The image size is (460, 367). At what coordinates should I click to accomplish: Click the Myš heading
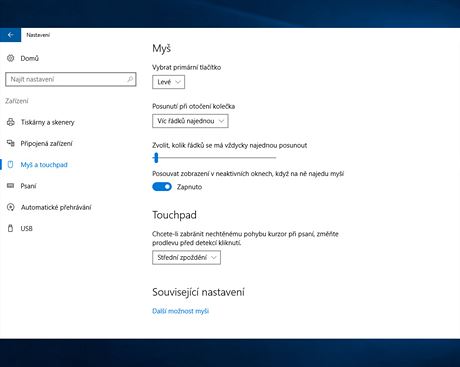click(x=161, y=48)
